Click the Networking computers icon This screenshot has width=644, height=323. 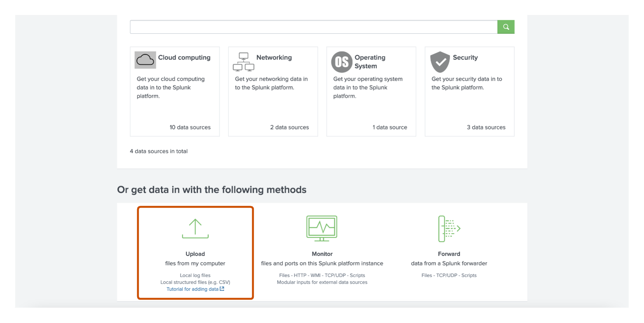[243, 62]
